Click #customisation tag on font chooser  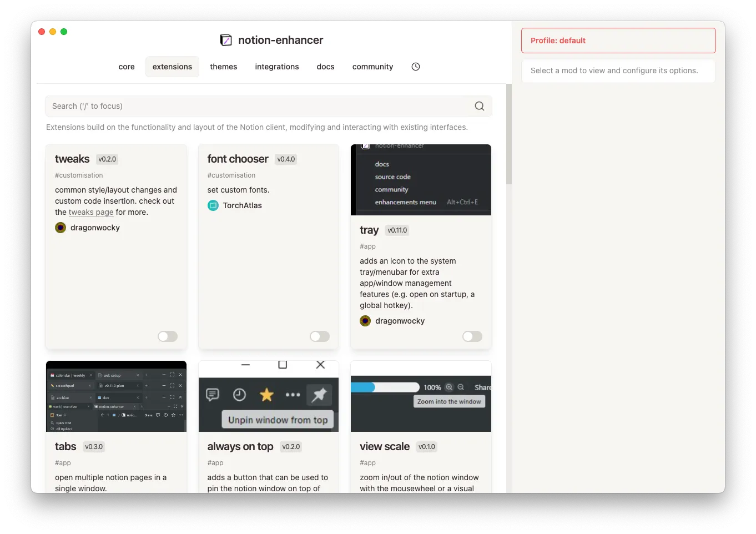click(x=231, y=175)
